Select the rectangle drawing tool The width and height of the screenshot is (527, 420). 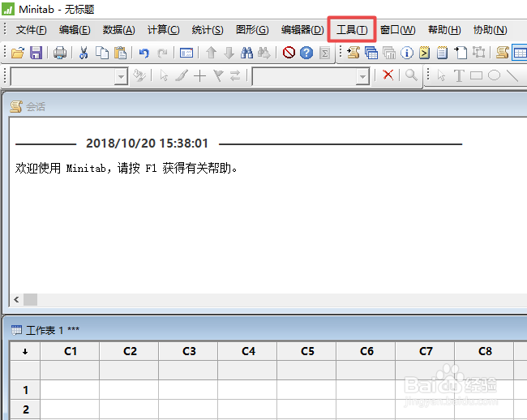[476, 75]
